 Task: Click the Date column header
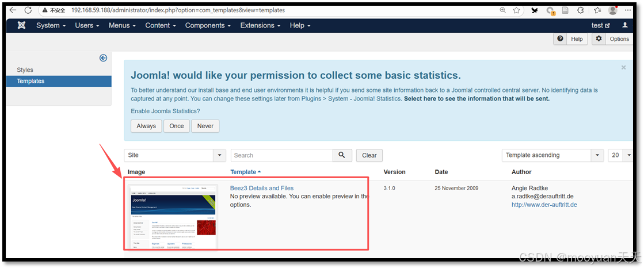point(441,172)
